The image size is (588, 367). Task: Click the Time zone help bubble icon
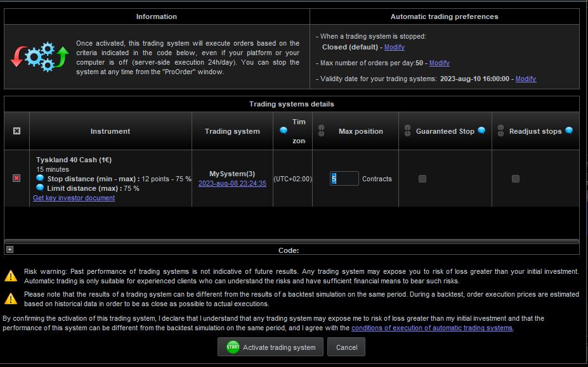pos(284,131)
